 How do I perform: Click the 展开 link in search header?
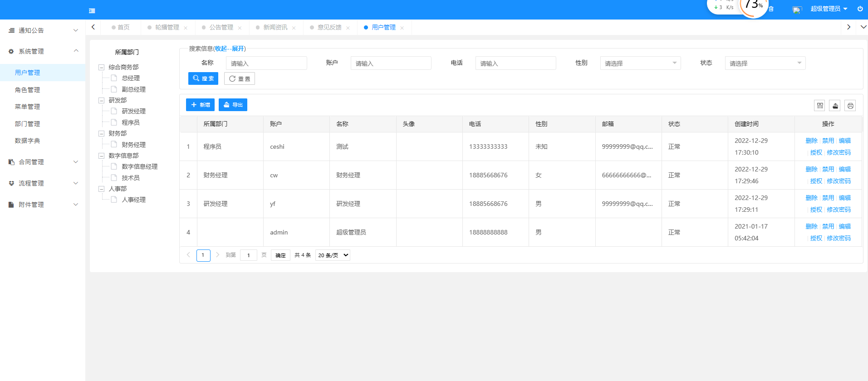[x=238, y=49]
